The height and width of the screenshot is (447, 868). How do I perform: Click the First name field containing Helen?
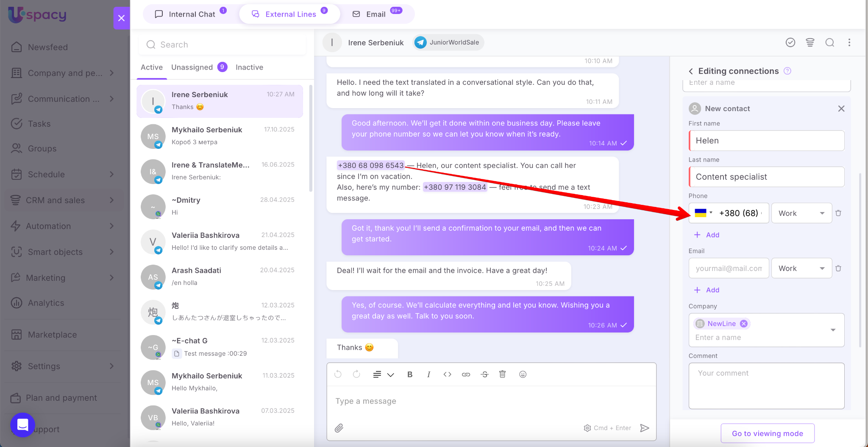[766, 141]
